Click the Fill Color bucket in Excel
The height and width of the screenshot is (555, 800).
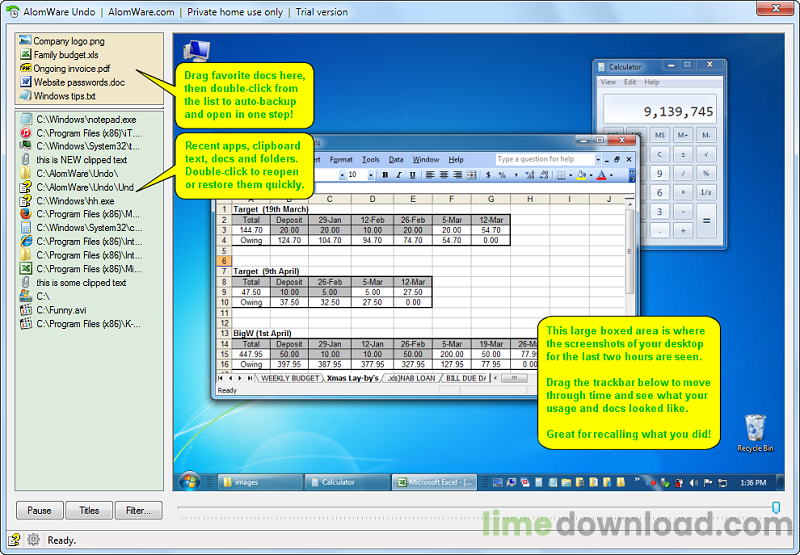(581, 175)
